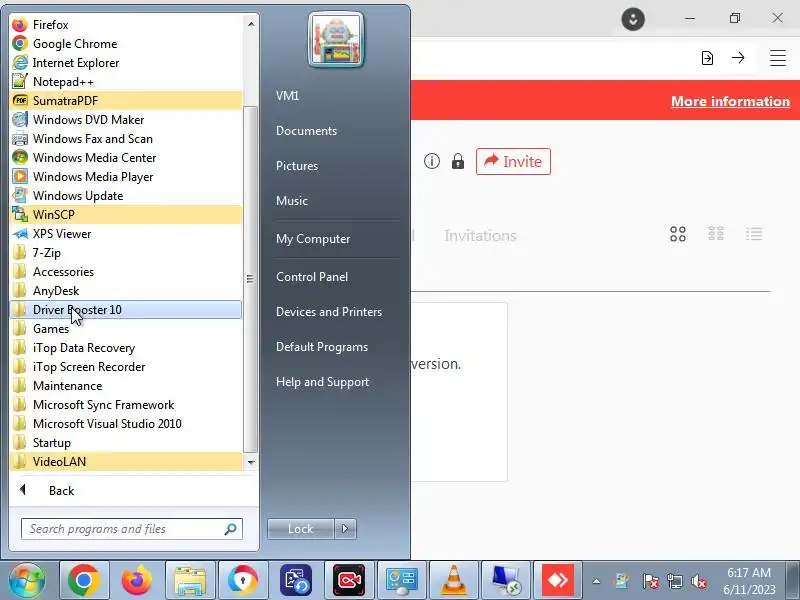
Task: Click the More information link in AnyDesk
Action: point(730,101)
